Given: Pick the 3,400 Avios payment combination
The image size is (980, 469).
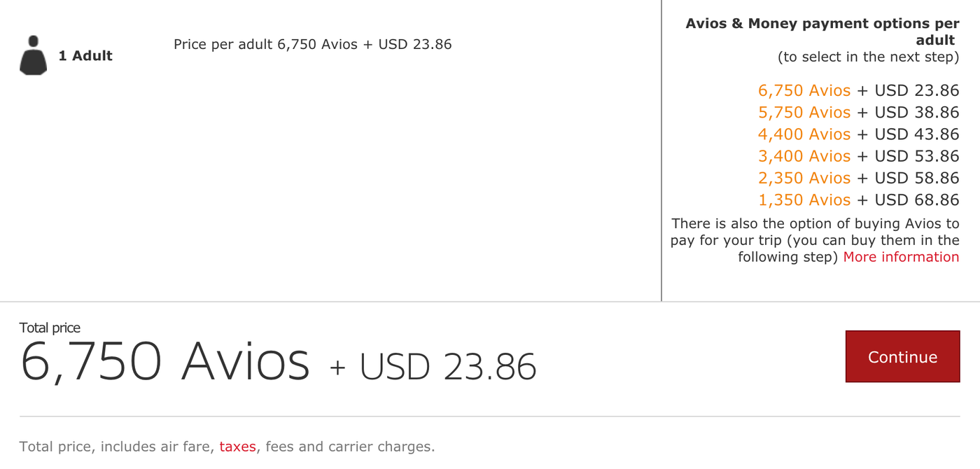Looking at the screenshot, I should click(804, 155).
